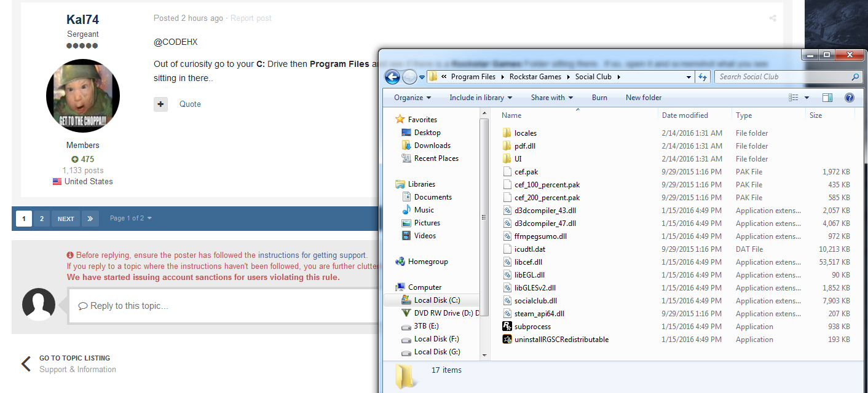
Task: Select libcef.dll file icon
Action: coord(507,262)
